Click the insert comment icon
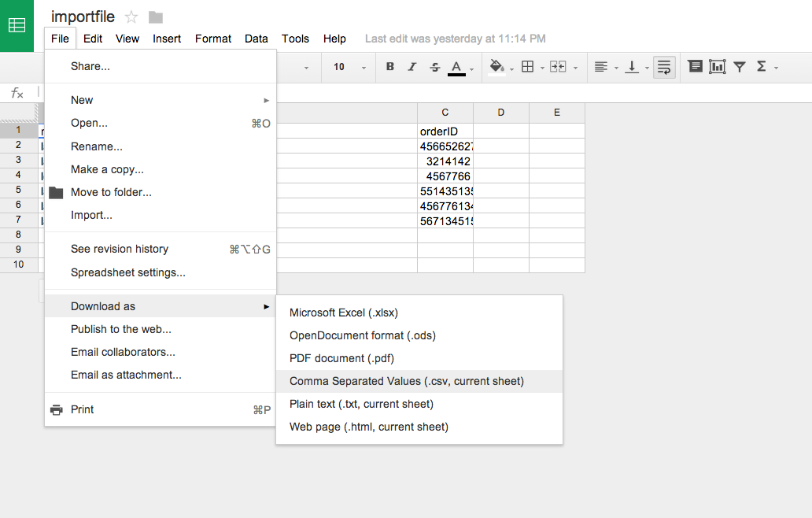 tap(695, 66)
